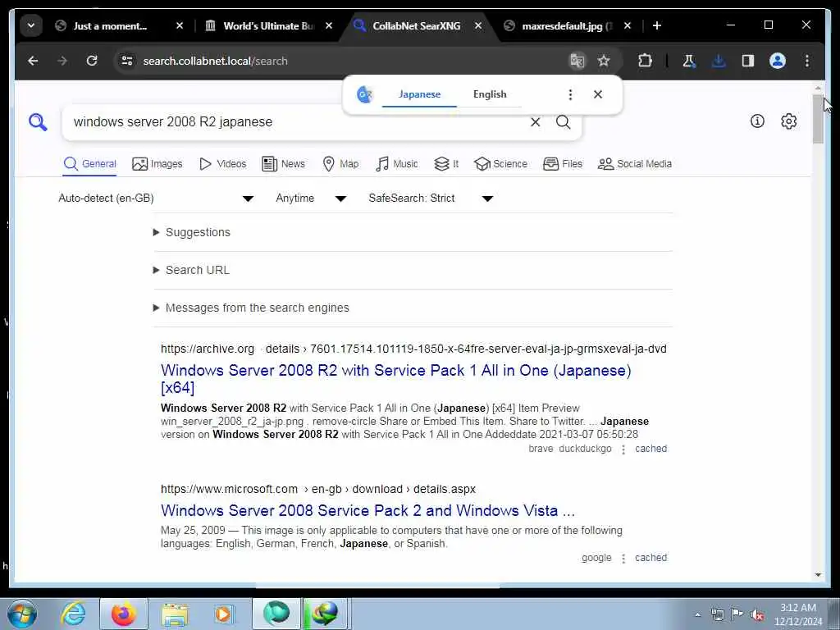Click the muted volume tray icon
The image size is (840, 630).
757,615
